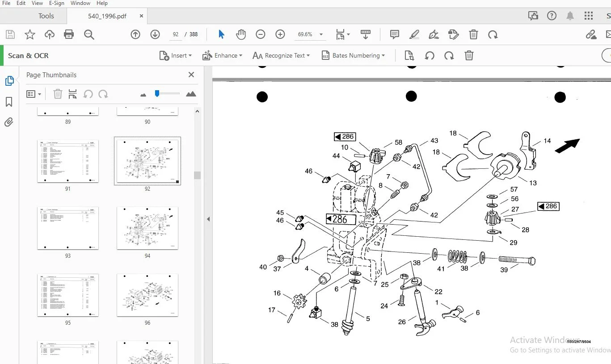Share a link to this file
Screen dimensions: 611x364
(x=591, y=34)
